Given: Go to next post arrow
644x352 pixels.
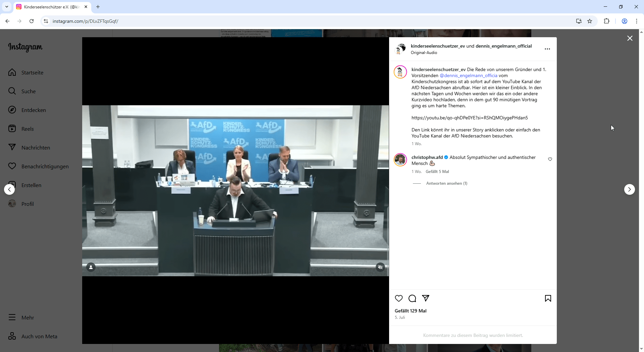Looking at the screenshot, I should 629,189.
